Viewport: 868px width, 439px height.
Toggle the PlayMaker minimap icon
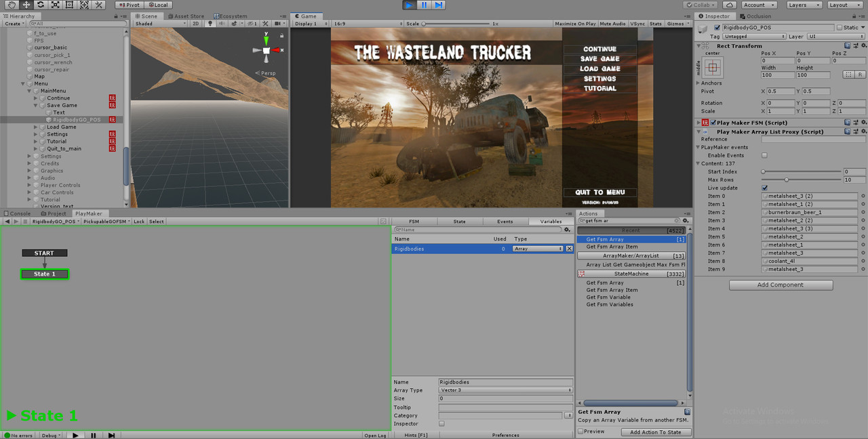click(383, 222)
